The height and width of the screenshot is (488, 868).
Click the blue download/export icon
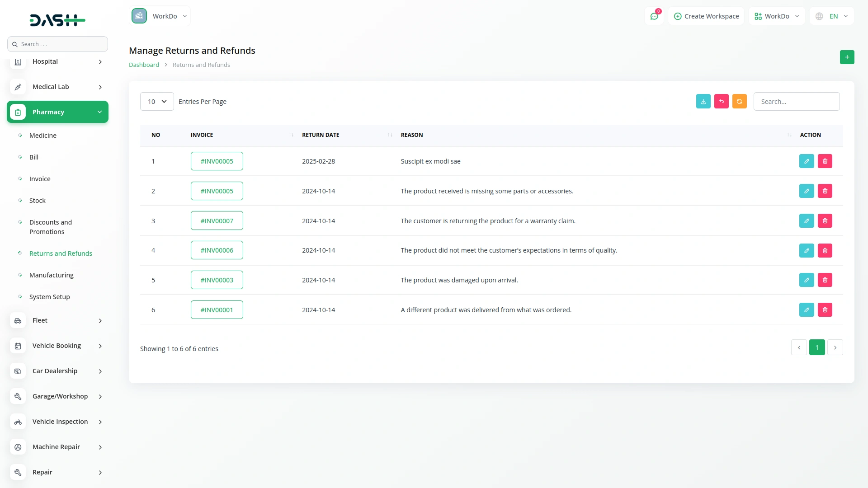coord(703,102)
